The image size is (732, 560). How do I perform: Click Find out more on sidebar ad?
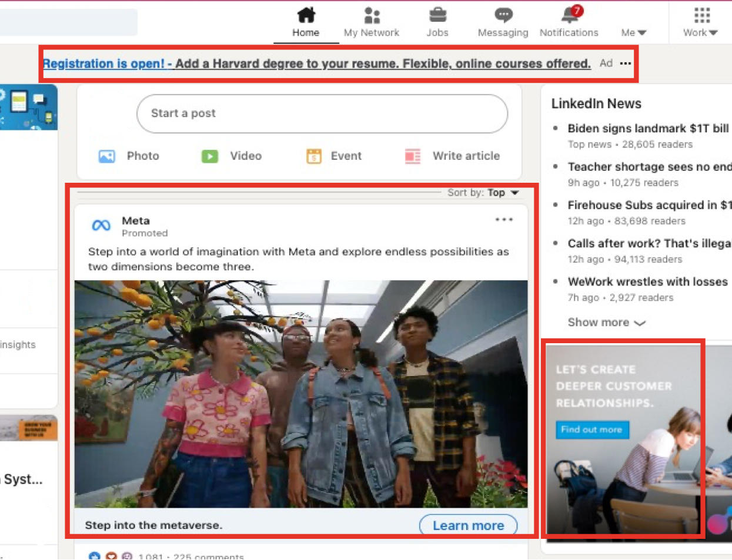tap(592, 430)
